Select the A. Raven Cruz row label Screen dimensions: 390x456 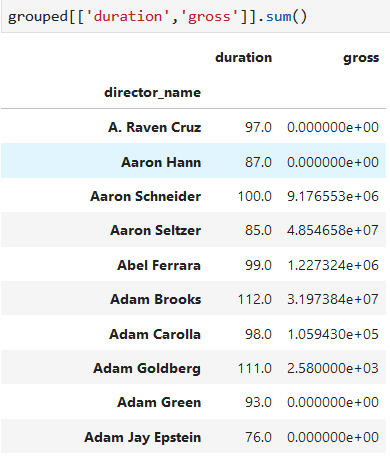click(154, 127)
